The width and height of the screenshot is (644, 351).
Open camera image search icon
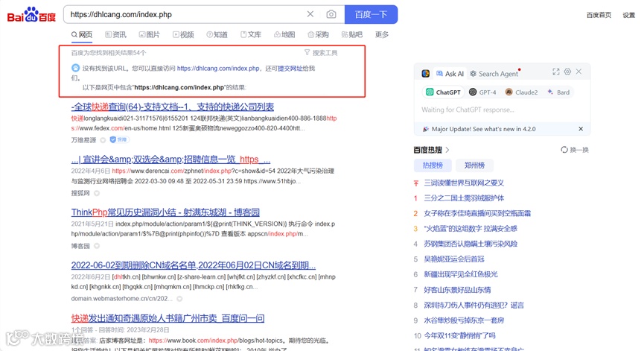click(331, 14)
